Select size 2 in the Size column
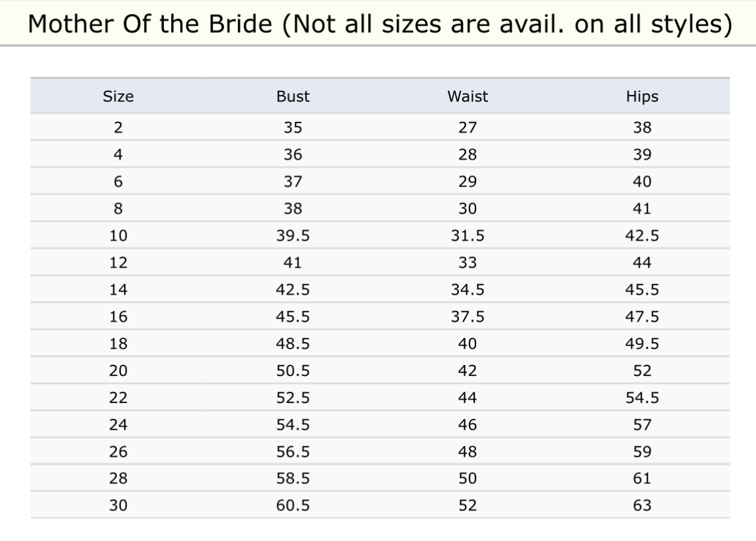The image size is (756, 541). (118, 128)
